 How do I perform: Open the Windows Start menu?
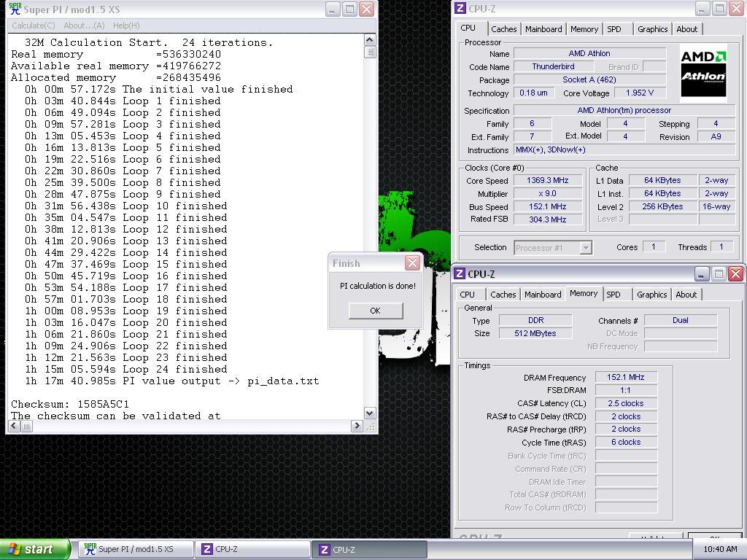pos(34,550)
